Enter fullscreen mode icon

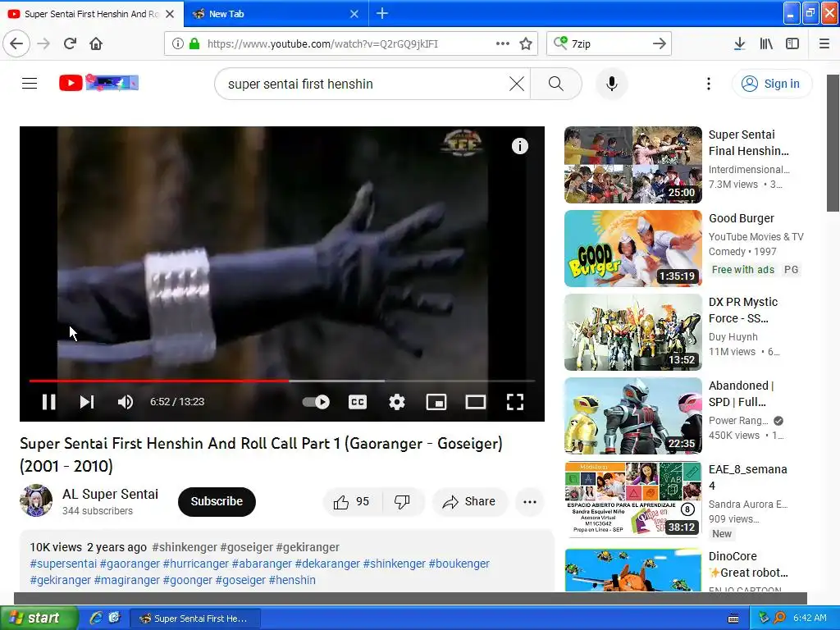515,402
